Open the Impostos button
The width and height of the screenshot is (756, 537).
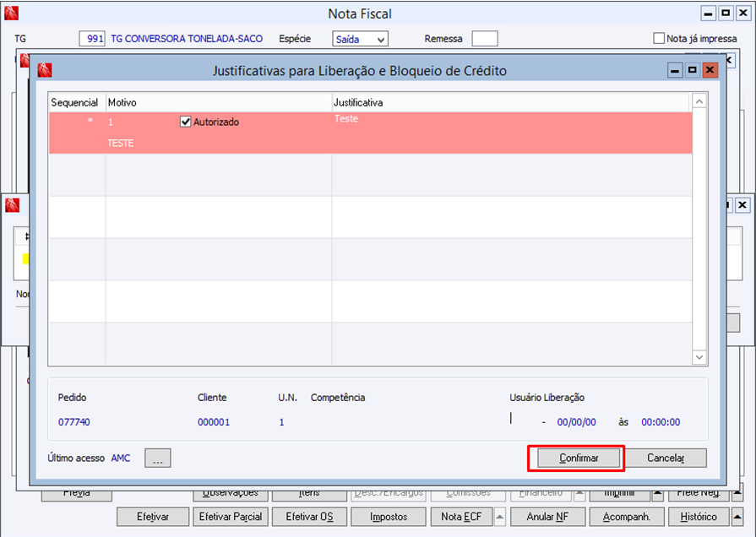[389, 517]
